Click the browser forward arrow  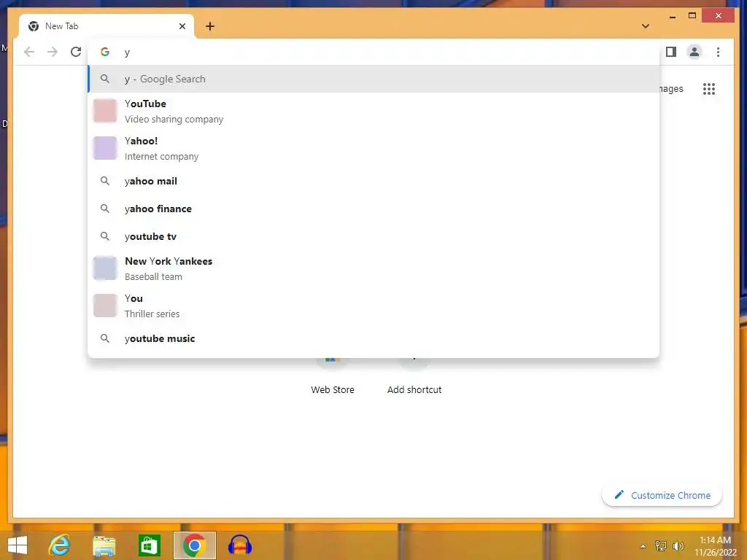pos(53,52)
